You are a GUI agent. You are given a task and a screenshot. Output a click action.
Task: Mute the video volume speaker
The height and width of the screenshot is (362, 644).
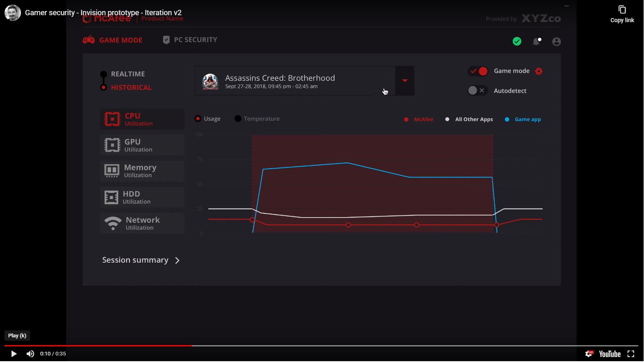click(x=30, y=354)
